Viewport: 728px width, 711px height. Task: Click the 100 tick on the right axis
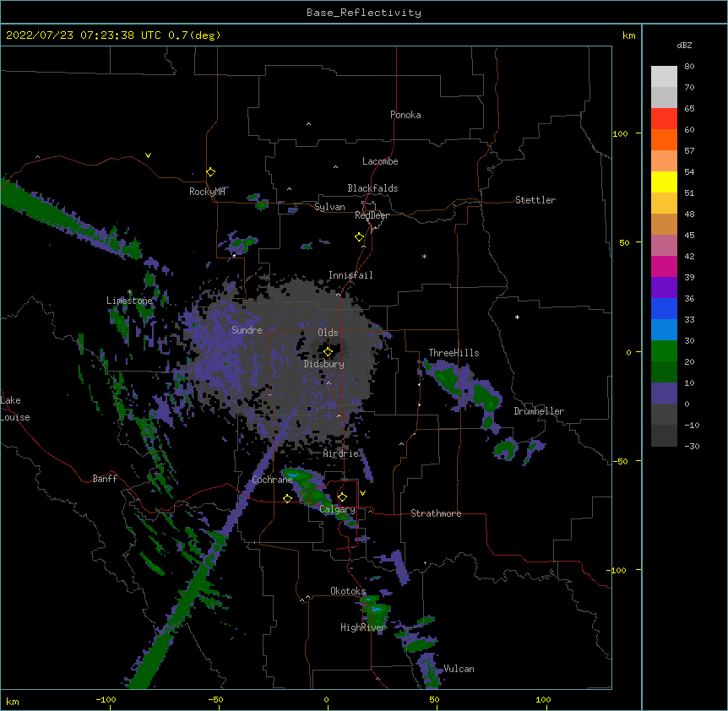click(620, 133)
